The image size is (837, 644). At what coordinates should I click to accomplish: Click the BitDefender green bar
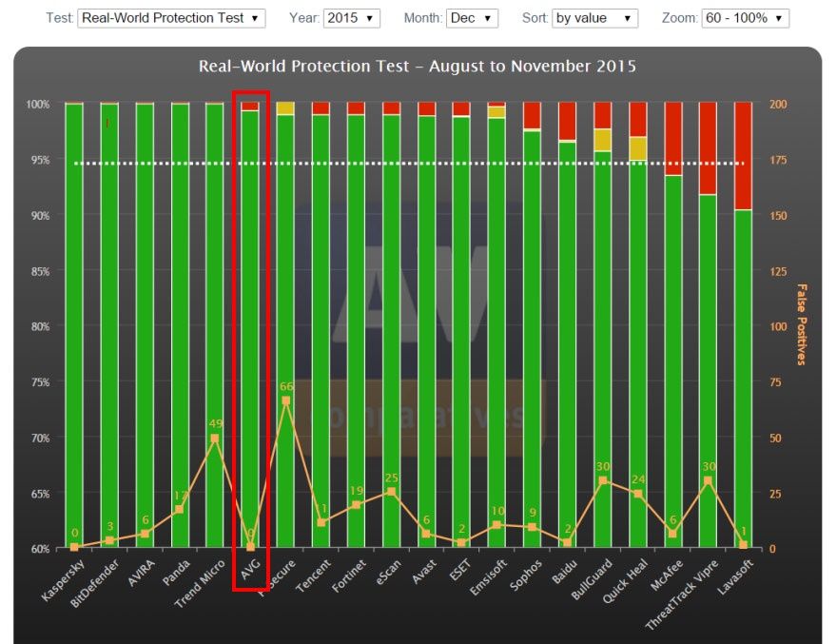click(x=109, y=324)
